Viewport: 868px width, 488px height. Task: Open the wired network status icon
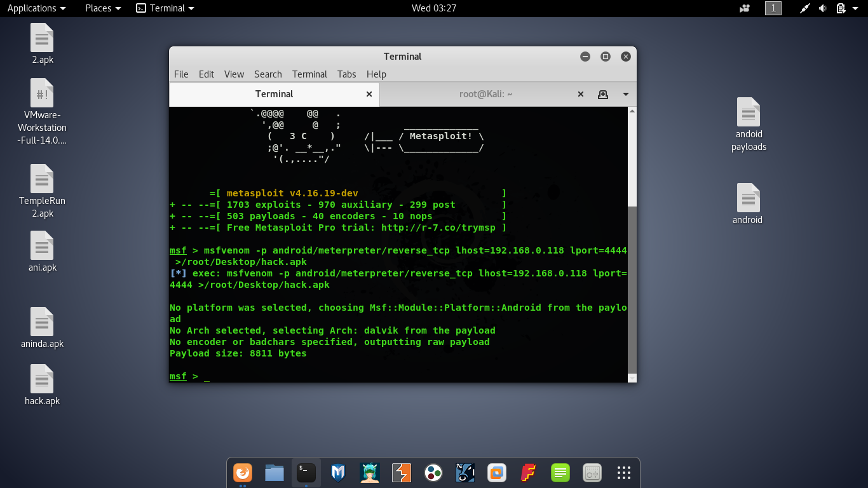coord(804,8)
